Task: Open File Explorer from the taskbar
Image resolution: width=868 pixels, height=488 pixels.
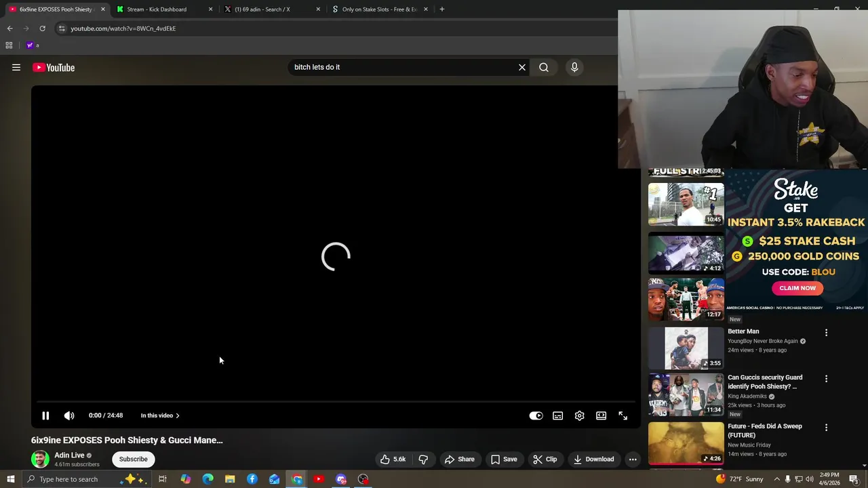Action: pos(230,479)
